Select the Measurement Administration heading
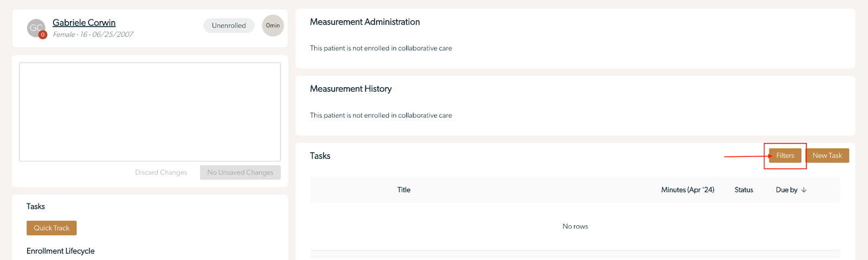868x260 pixels. point(365,22)
